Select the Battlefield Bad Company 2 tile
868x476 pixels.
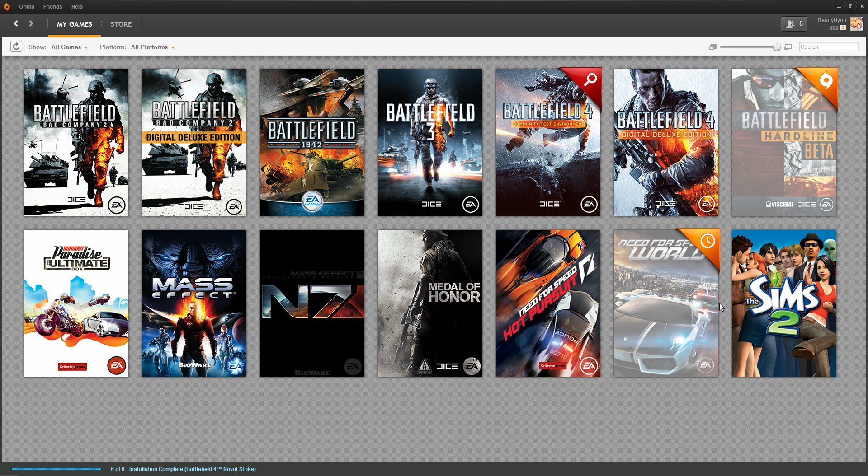76,142
